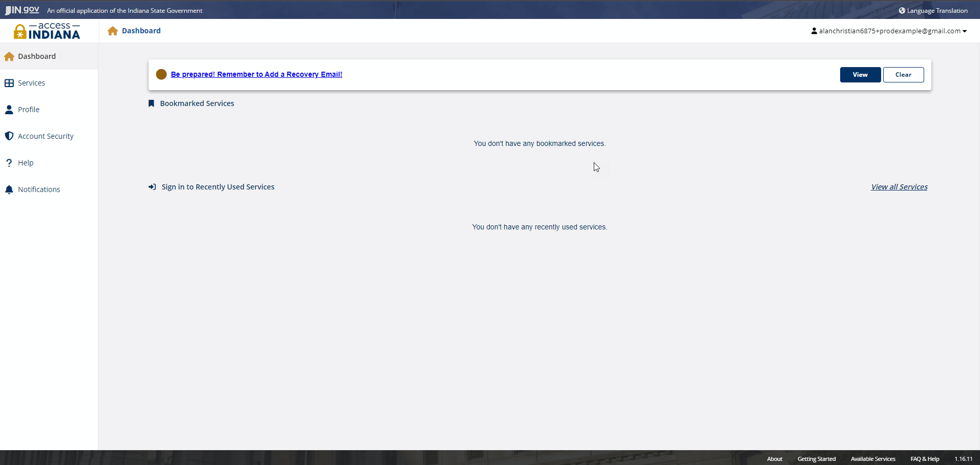Click the Dashboard house icon in sidebar
The height and width of the screenshot is (465, 980).
pyautogui.click(x=9, y=56)
